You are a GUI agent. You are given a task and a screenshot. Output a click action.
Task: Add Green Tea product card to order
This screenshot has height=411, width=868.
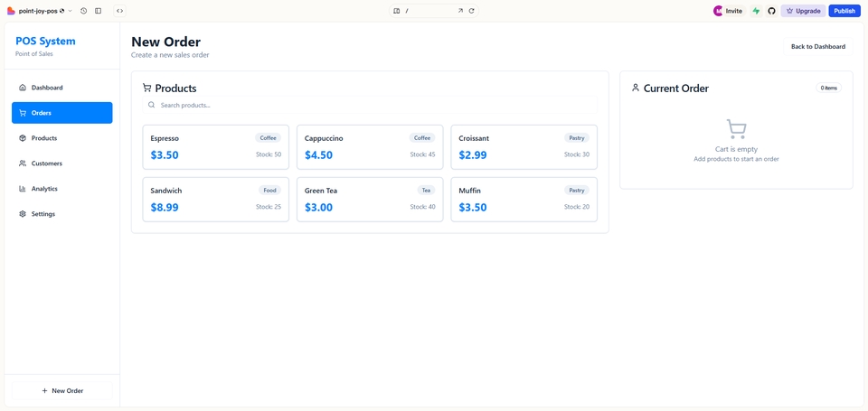click(x=370, y=200)
